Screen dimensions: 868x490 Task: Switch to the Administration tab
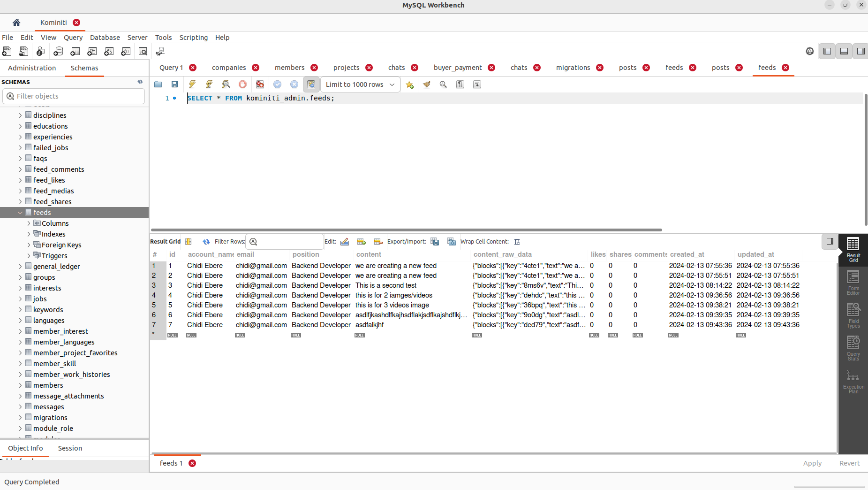point(32,68)
